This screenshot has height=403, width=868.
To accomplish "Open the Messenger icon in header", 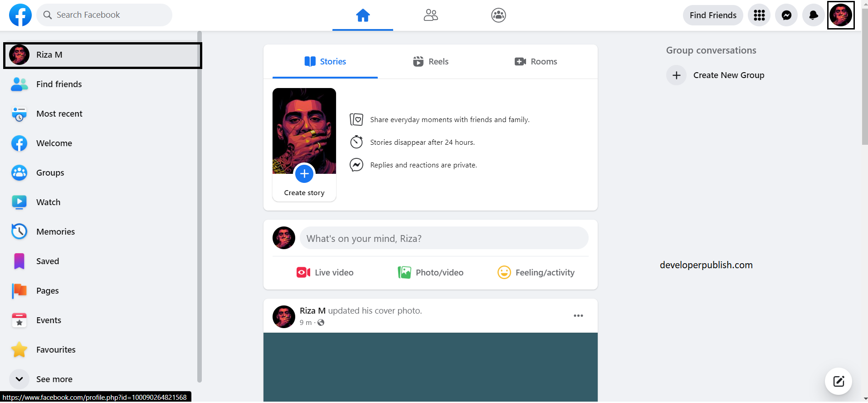I will point(786,15).
